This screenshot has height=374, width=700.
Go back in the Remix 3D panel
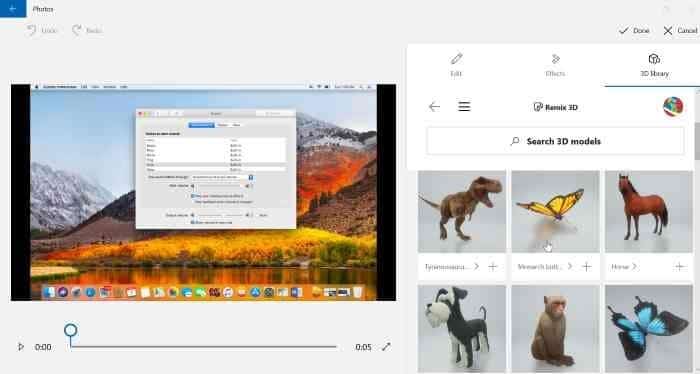point(434,107)
